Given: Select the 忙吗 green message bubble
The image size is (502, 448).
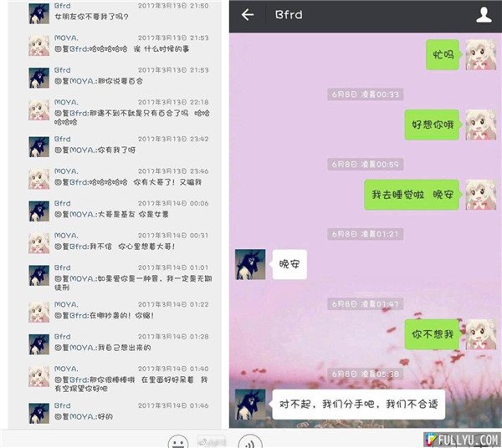Looking at the screenshot, I should pos(443,54).
